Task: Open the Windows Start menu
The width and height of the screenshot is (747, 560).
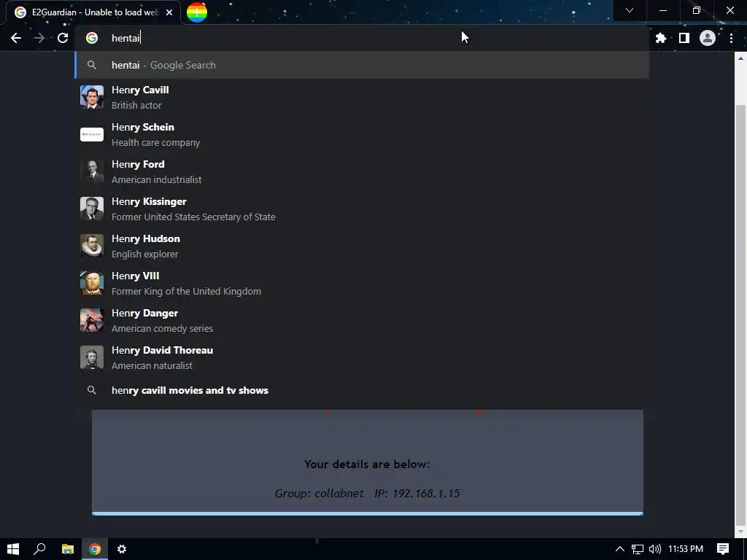Action: (x=13, y=549)
